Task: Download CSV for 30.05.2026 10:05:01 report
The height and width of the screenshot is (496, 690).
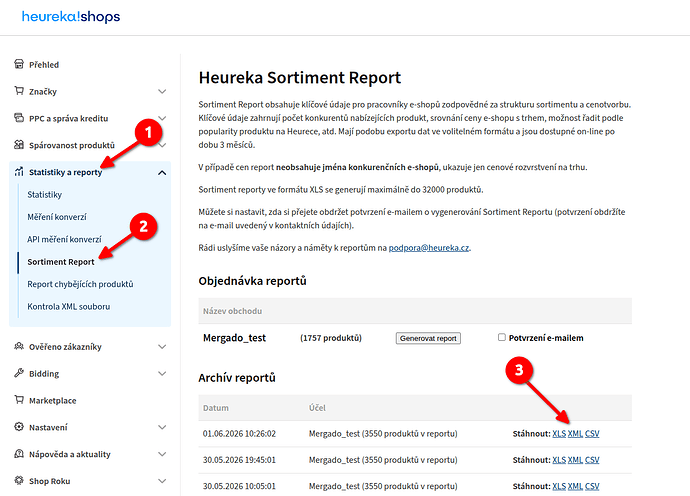Action: 592,486
